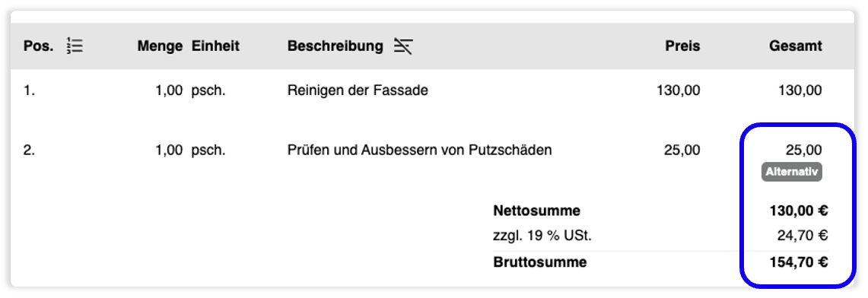Click the Menge column header
This screenshot has height=298, width=868.
tap(160, 46)
